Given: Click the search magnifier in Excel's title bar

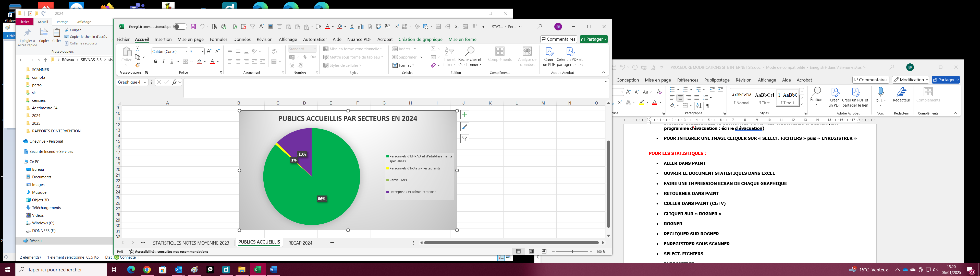Looking at the screenshot, I should [540, 27].
